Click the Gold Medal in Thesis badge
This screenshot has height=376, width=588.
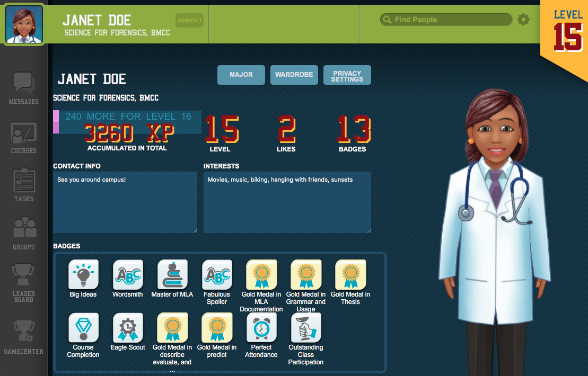pos(350,274)
